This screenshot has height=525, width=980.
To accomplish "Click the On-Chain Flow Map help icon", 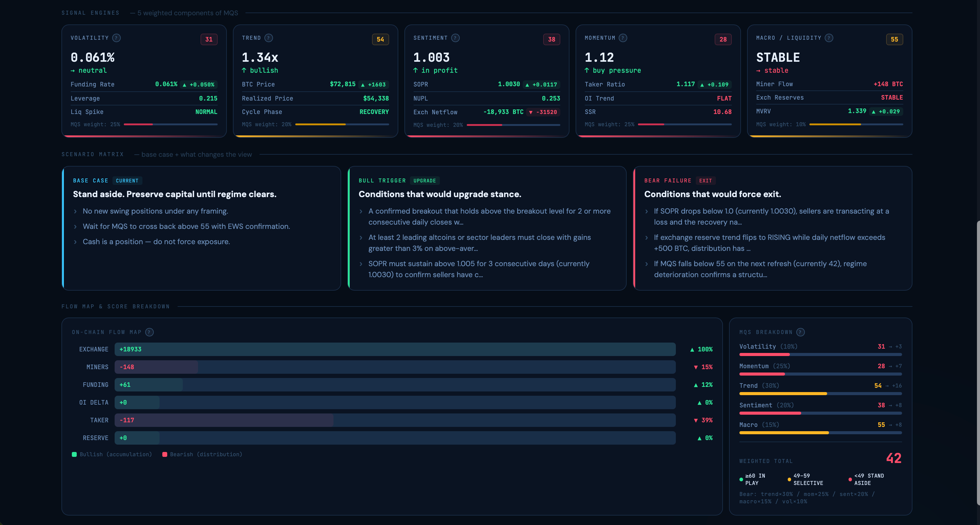I will pyautogui.click(x=149, y=332).
